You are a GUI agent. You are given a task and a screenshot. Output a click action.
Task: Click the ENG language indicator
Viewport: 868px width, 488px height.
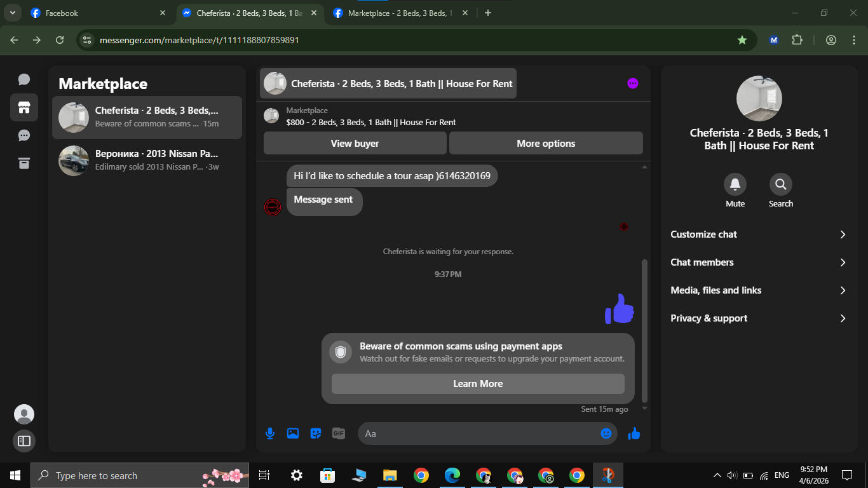(x=782, y=475)
